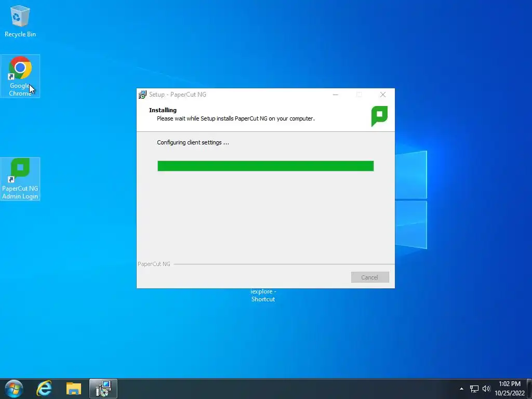Click the Show desktop strip at taskbar end
The width and height of the screenshot is (532, 399).
coord(529,389)
